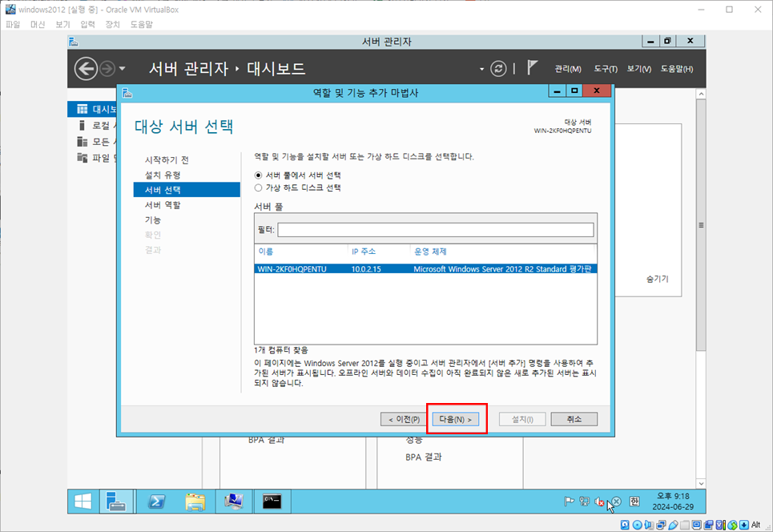Open the VirtualBox 도움말 menu
This screenshot has width=773, height=532.
(142, 24)
